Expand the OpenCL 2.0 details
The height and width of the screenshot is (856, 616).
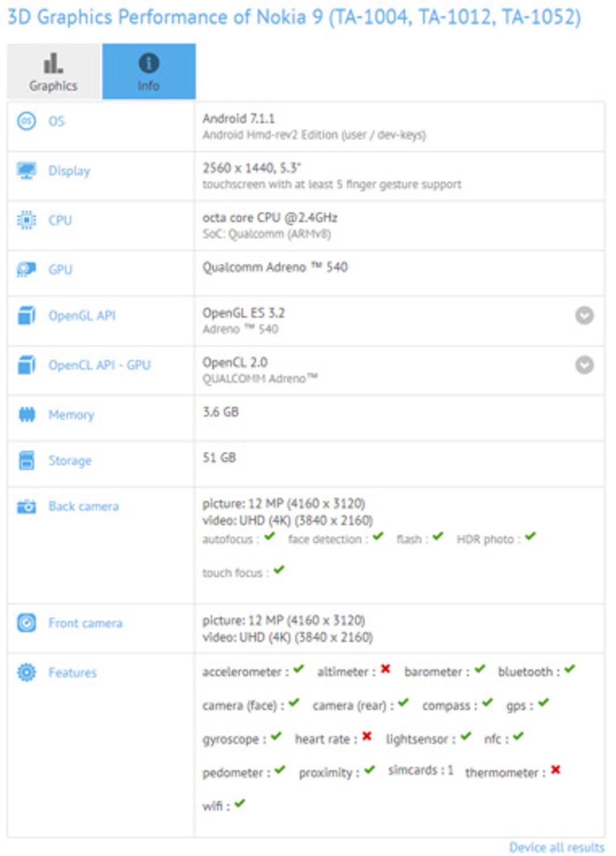tap(584, 364)
